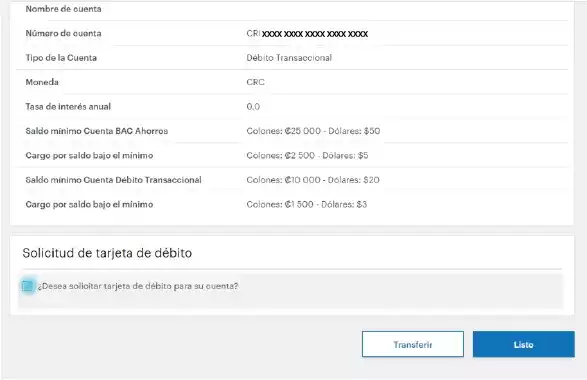
Task: Click the 'Solicitud de tarjeta de débito' heading
Action: [x=107, y=253]
